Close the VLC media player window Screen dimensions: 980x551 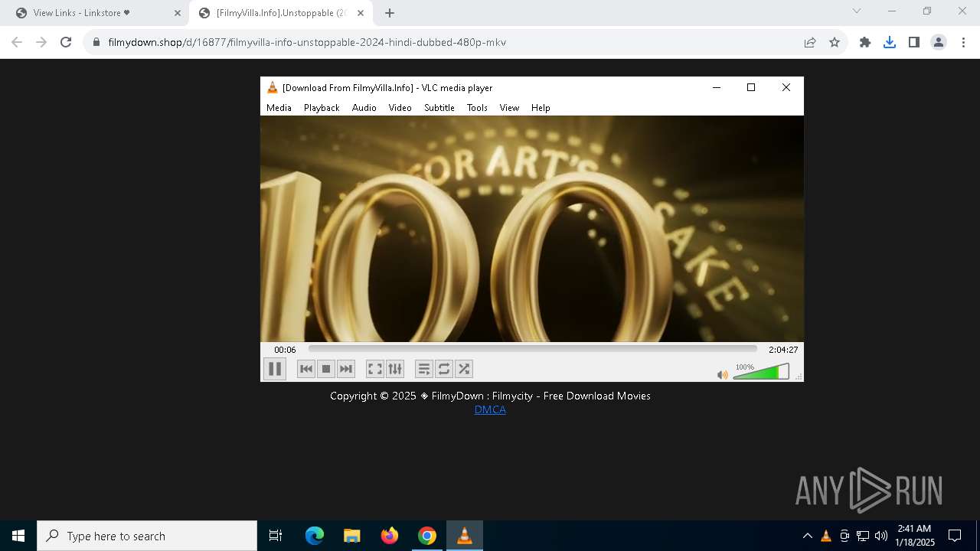pyautogui.click(x=786, y=87)
